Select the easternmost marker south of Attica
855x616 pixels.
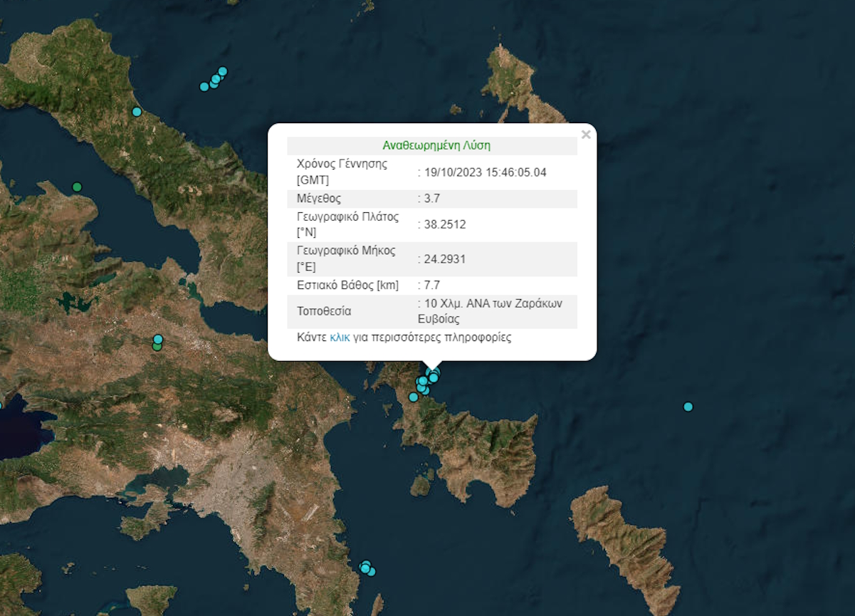[x=371, y=572]
